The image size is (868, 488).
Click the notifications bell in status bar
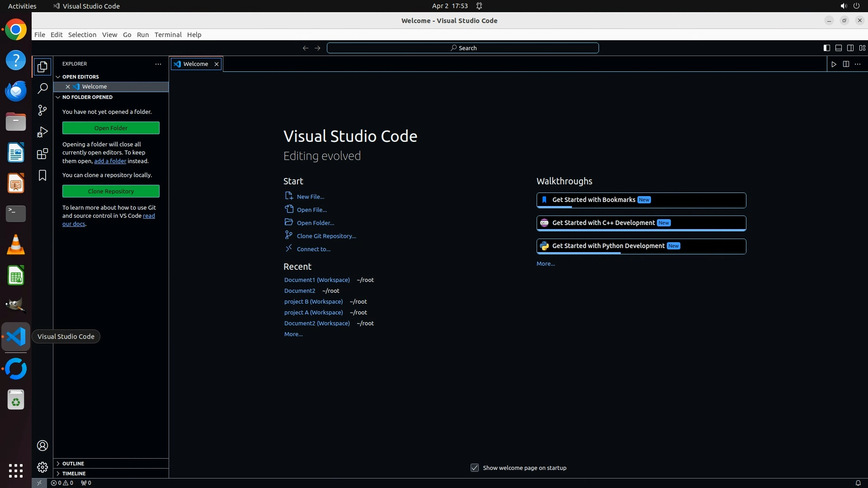pyautogui.click(x=858, y=483)
